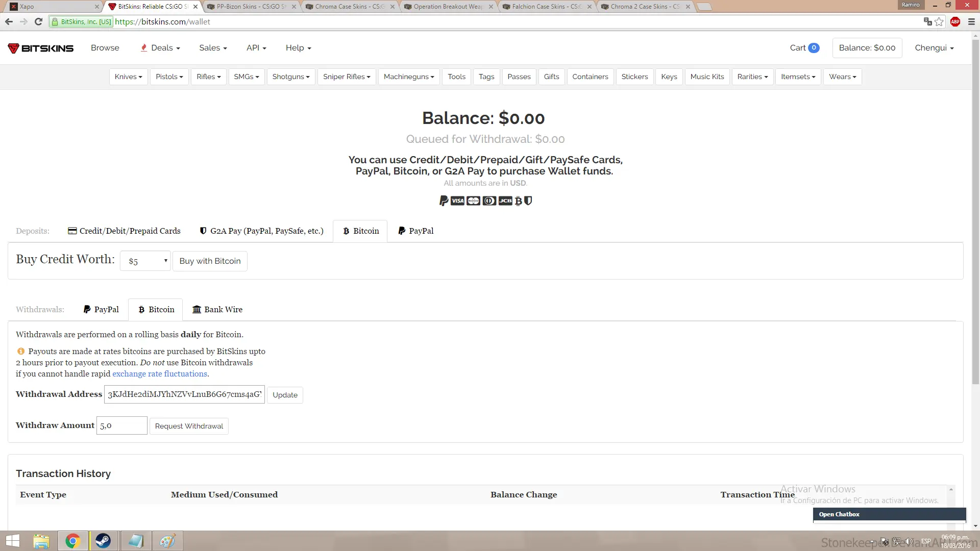Switch to the PayPal withdrawal tab

click(x=101, y=310)
